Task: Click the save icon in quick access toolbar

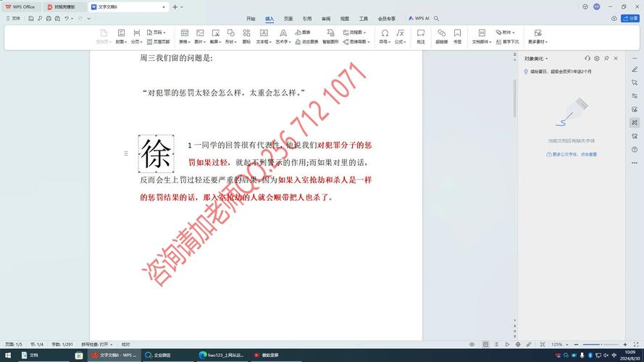Action: coord(31,19)
